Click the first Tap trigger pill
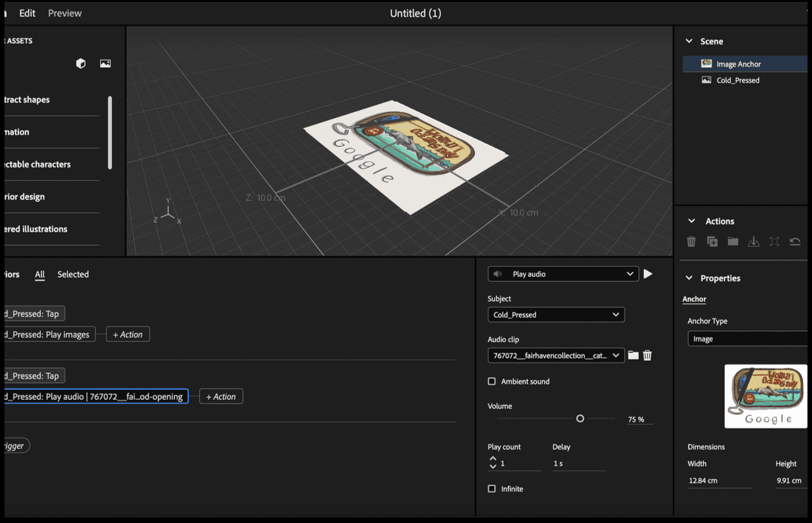The height and width of the screenshot is (523, 812). click(x=35, y=314)
